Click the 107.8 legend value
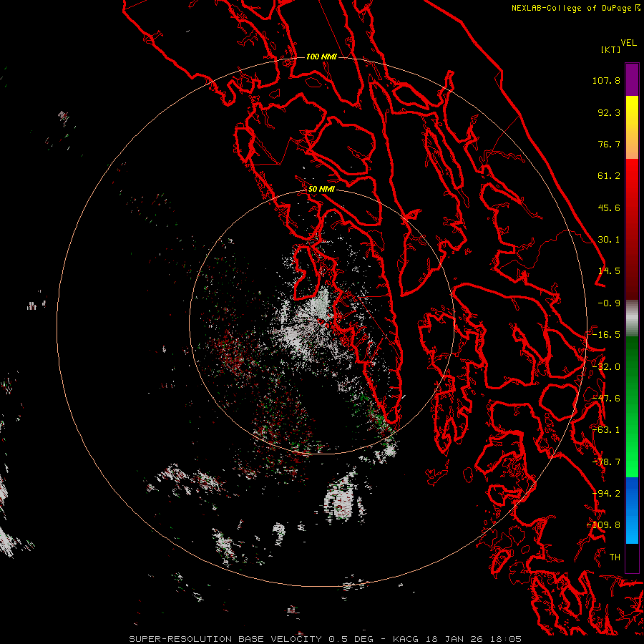The height and width of the screenshot is (644, 644). tap(606, 80)
